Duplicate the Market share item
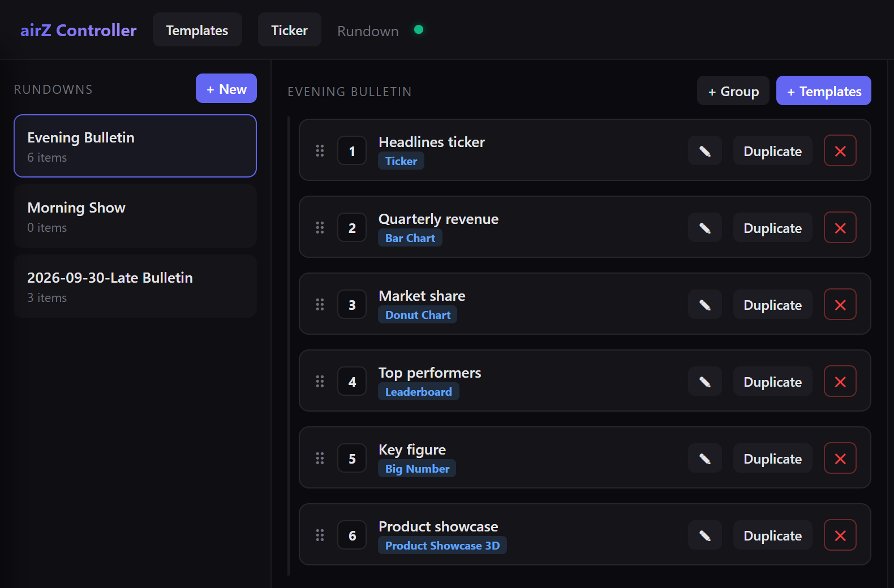894x588 pixels. (772, 305)
